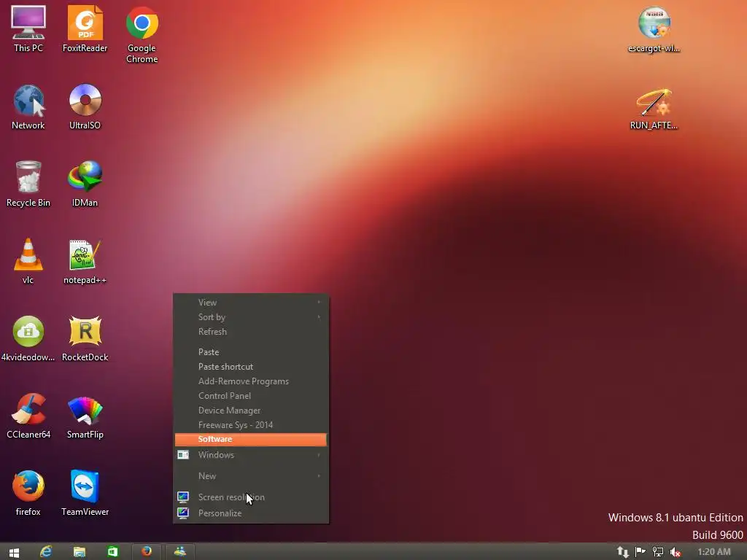Select the firefox desktop icon

28,493
